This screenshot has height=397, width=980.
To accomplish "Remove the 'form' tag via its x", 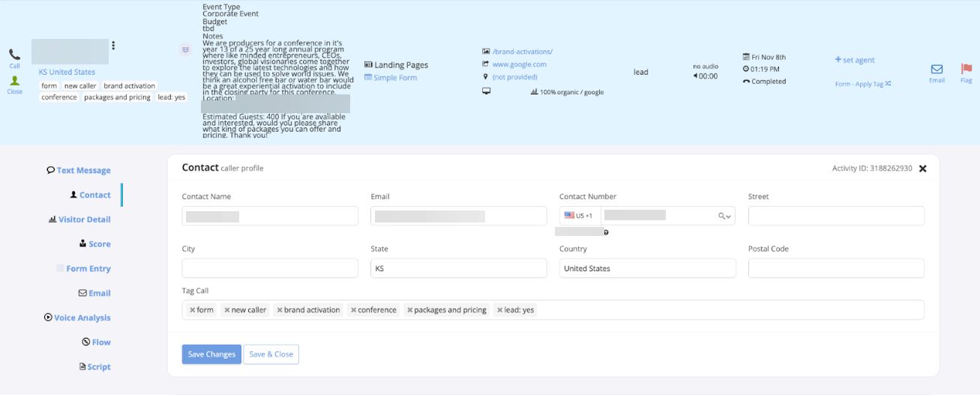I will pos(192,310).
